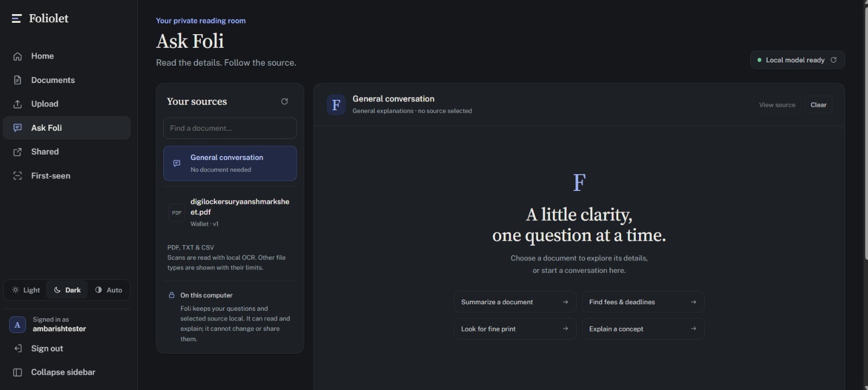Click the chat icon in General conversation card

(177, 163)
